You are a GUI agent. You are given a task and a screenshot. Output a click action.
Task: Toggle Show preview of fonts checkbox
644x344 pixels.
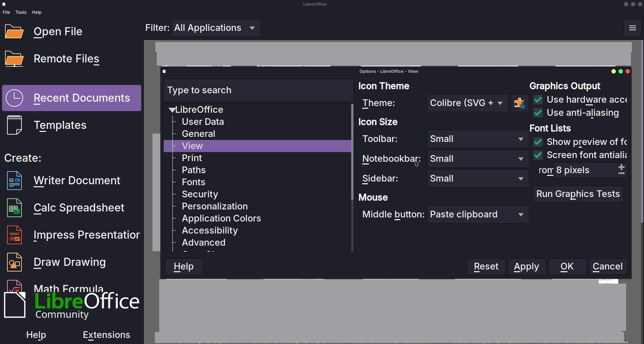[538, 142]
